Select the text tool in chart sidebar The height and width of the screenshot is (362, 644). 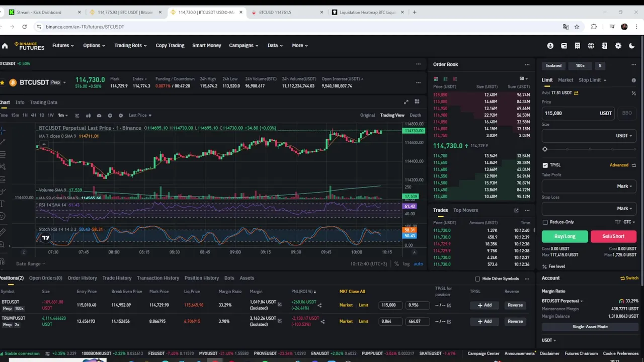click(3, 204)
